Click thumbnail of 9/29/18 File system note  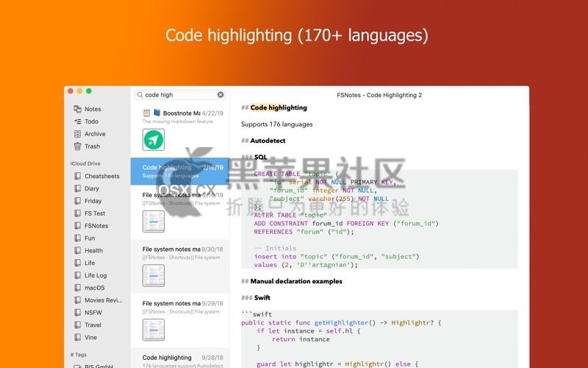(x=154, y=330)
